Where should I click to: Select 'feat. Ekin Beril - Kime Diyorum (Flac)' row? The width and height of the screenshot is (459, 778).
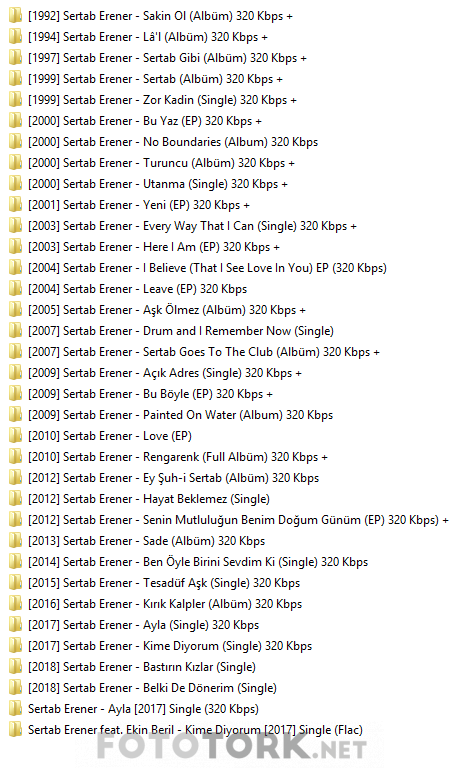(196, 730)
